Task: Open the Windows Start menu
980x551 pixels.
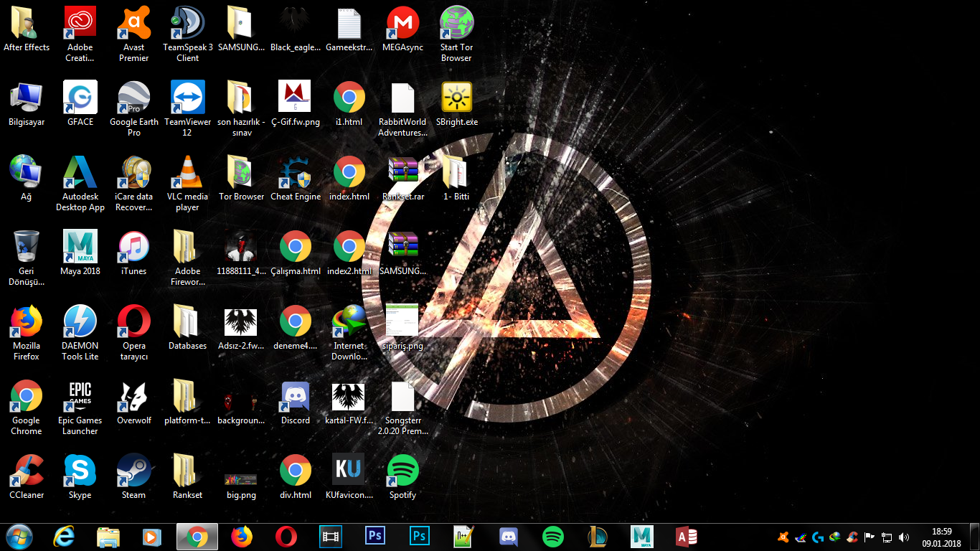Action: coord(19,537)
